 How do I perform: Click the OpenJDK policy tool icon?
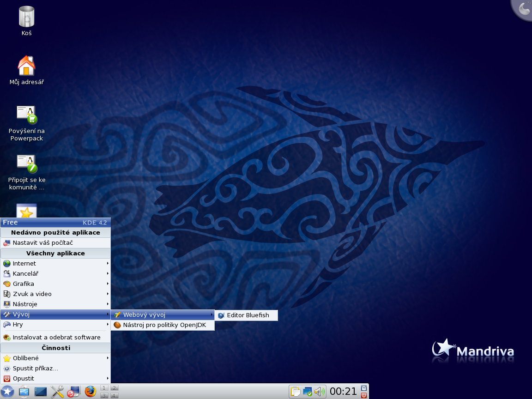tap(117, 325)
